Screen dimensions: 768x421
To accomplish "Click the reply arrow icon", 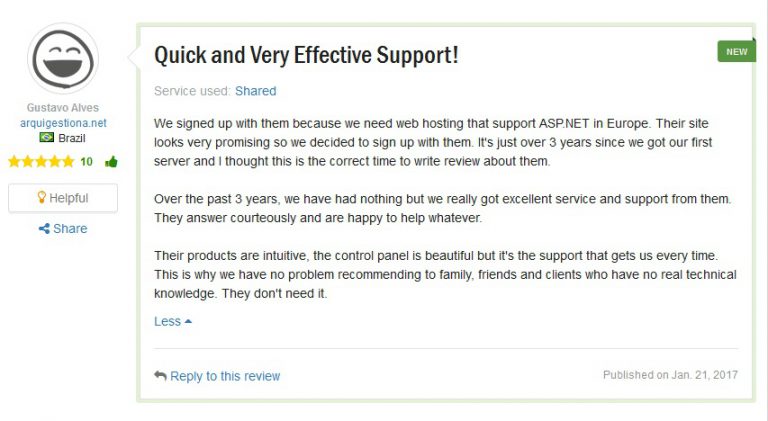I will coord(160,376).
